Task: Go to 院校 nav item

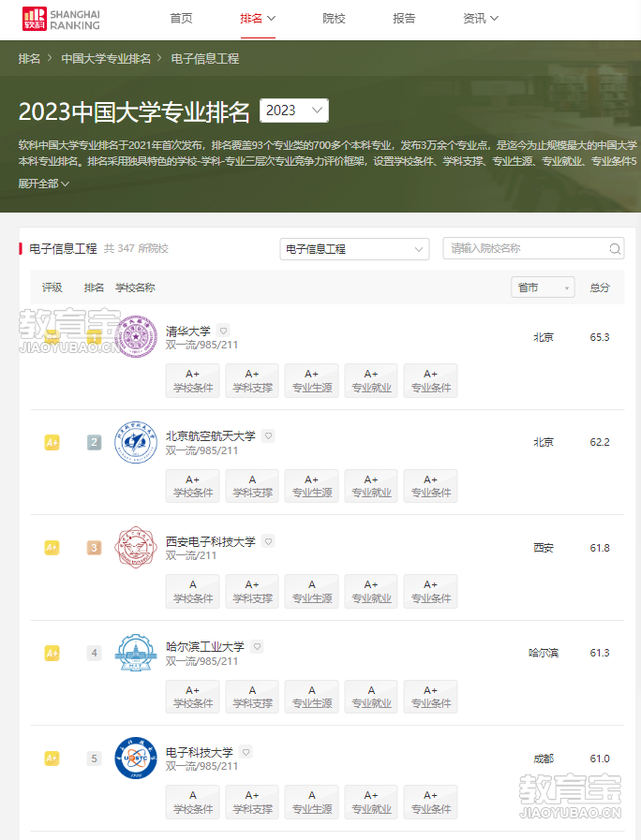Action: [334, 19]
